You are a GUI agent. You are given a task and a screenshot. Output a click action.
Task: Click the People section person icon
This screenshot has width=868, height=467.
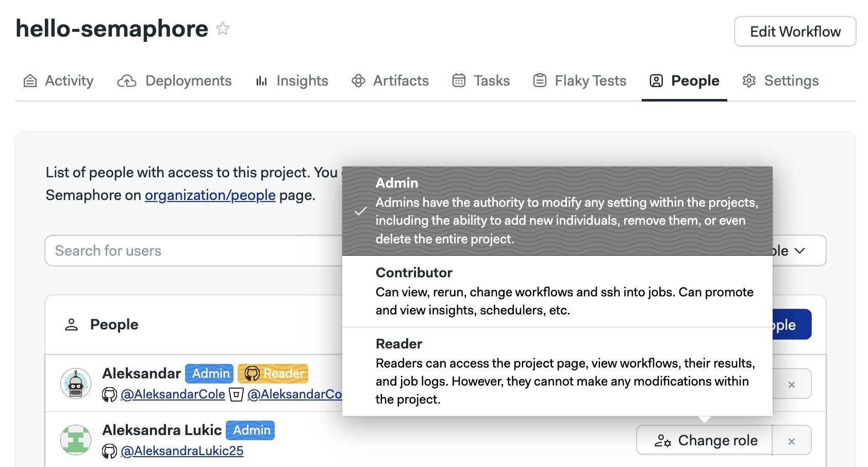tap(71, 325)
